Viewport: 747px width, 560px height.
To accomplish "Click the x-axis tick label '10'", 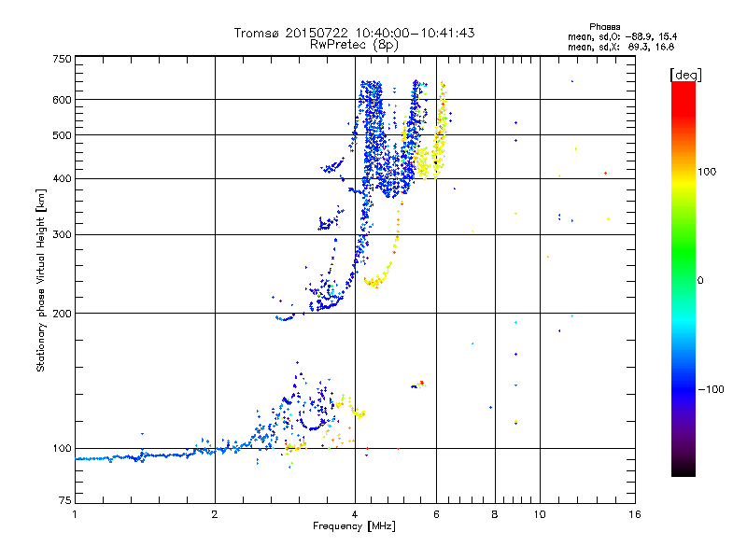I will pos(540,514).
